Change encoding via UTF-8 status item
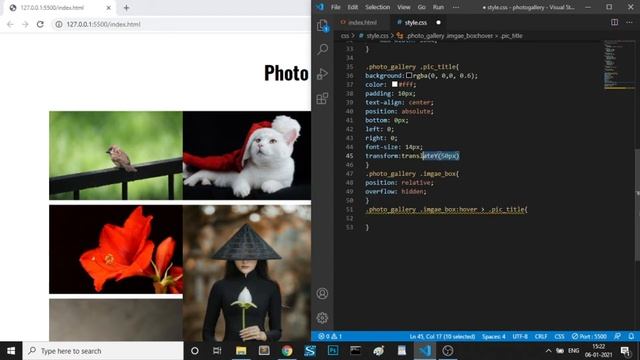 tap(520, 336)
